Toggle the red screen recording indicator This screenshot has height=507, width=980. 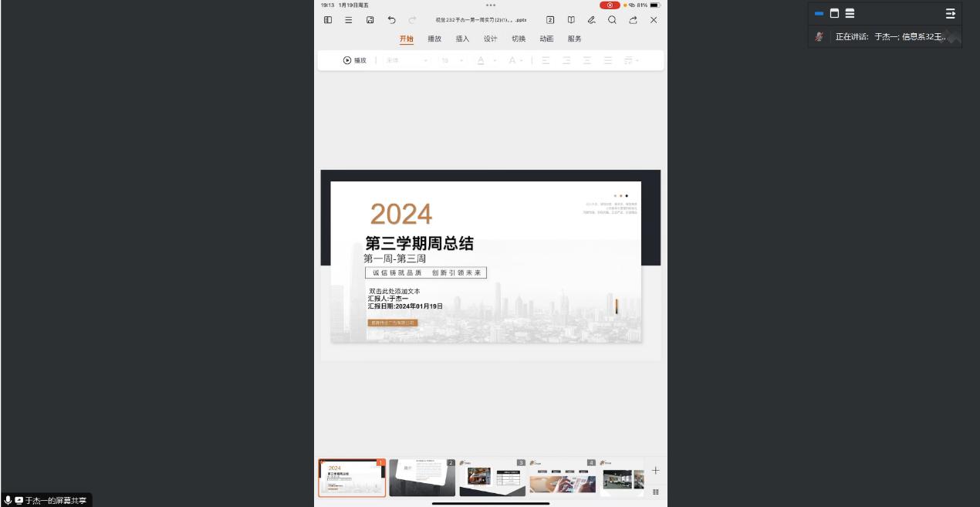tap(610, 5)
